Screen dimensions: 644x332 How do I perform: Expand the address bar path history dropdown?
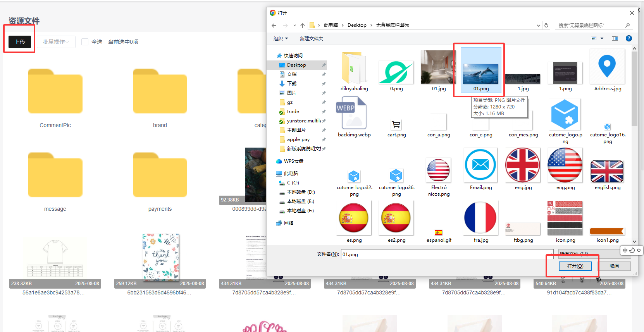[x=538, y=26]
